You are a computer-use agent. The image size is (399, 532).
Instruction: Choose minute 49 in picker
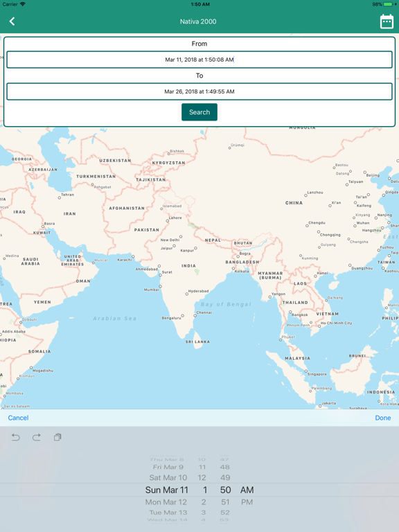225,478
